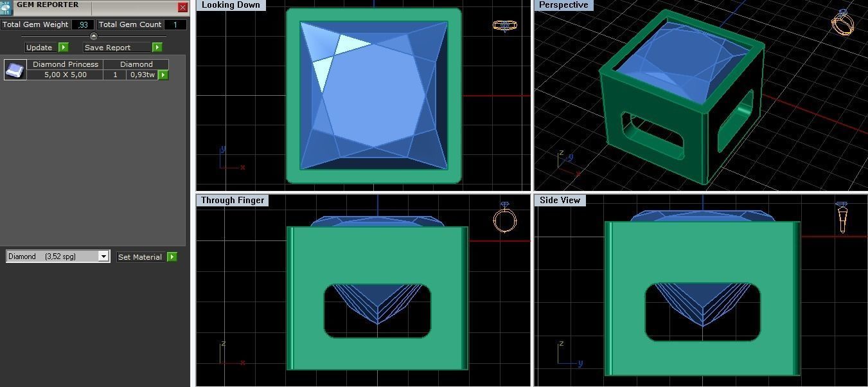Image resolution: width=868 pixels, height=387 pixels.
Task: Click the Total Gem Count value field
Action: (x=175, y=24)
